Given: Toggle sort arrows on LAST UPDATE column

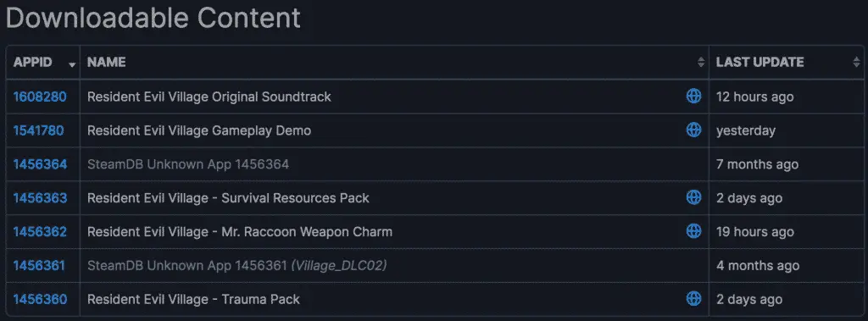Looking at the screenshot, I should coord(856,63).
